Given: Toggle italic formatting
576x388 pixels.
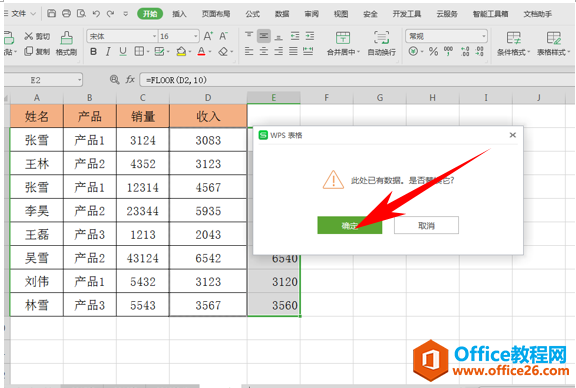Looking at the screenshot, I should point(108,51).
